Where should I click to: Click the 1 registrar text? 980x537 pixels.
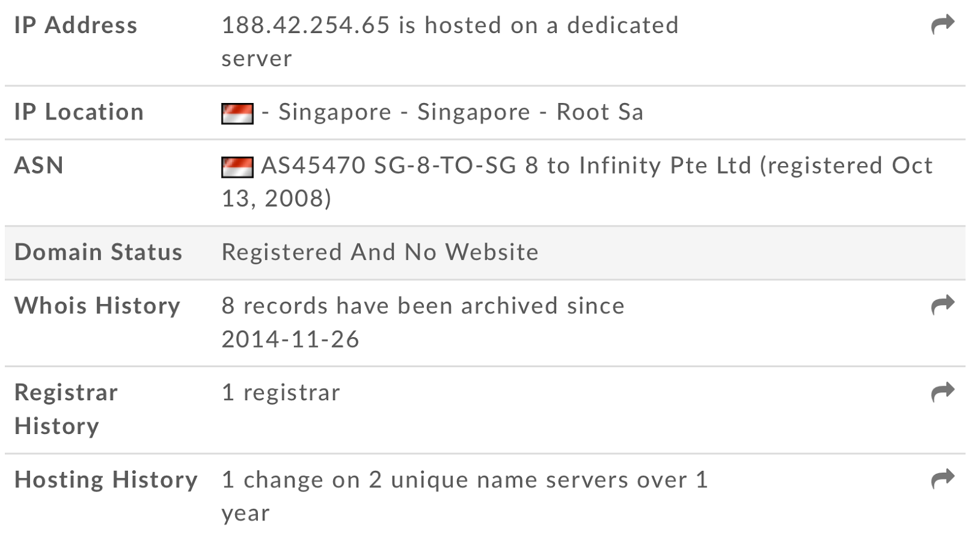[x=281, y=393]
